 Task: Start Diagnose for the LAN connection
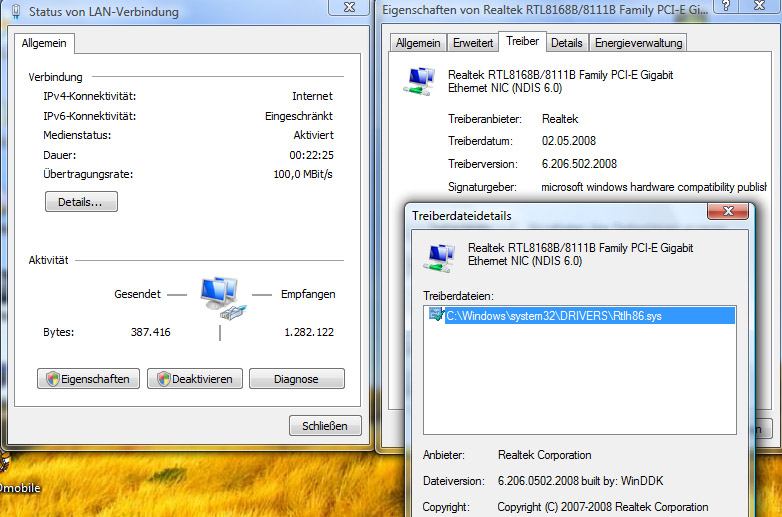(x=297, y=379)
